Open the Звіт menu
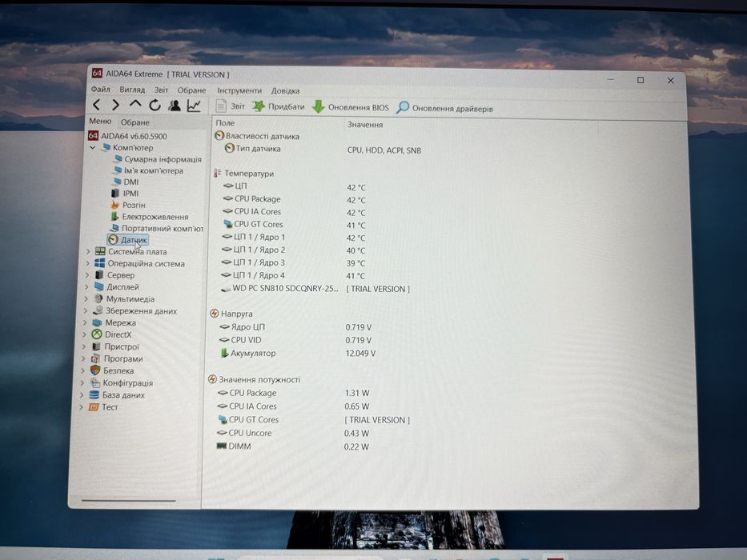Screen dimensions: 747x560 pyautogui.click(x=161, y=90)
